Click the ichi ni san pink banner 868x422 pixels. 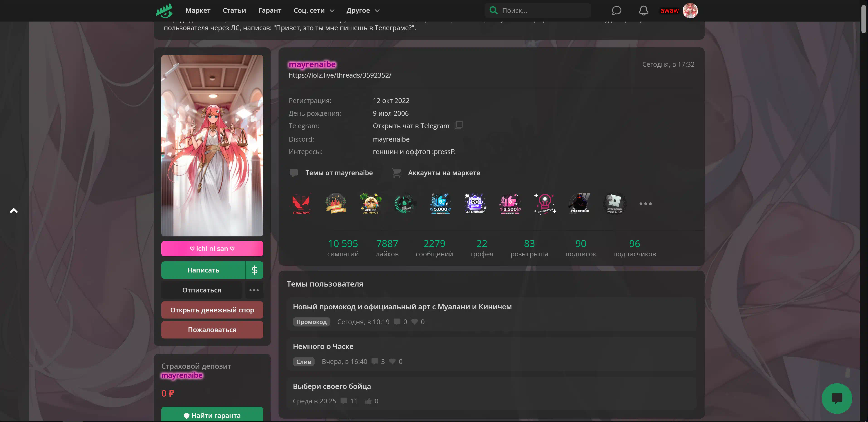click(212, 249)
